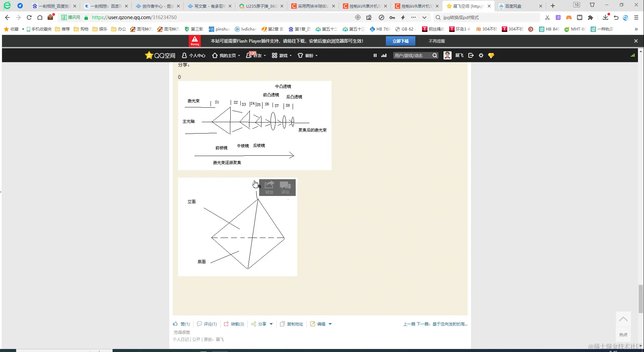Click the signal bars icon in the nav bar
The image size is (644, 352).
(x=383, y=55)
